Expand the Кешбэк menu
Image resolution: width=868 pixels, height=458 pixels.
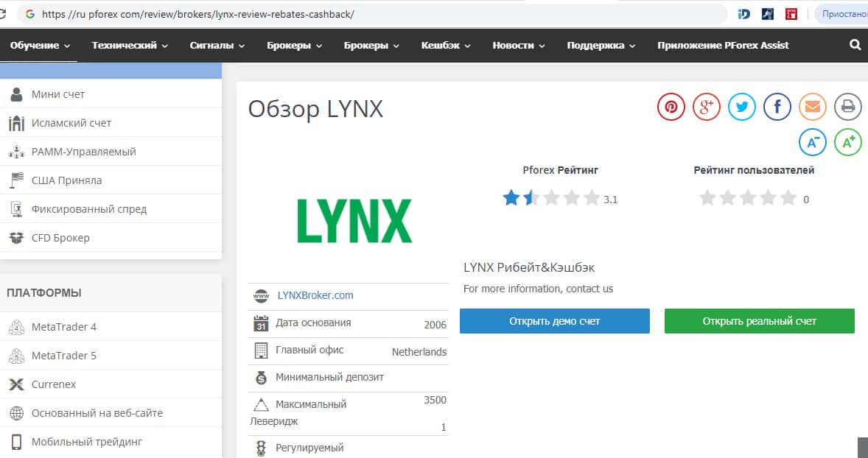tap(446, 46)
